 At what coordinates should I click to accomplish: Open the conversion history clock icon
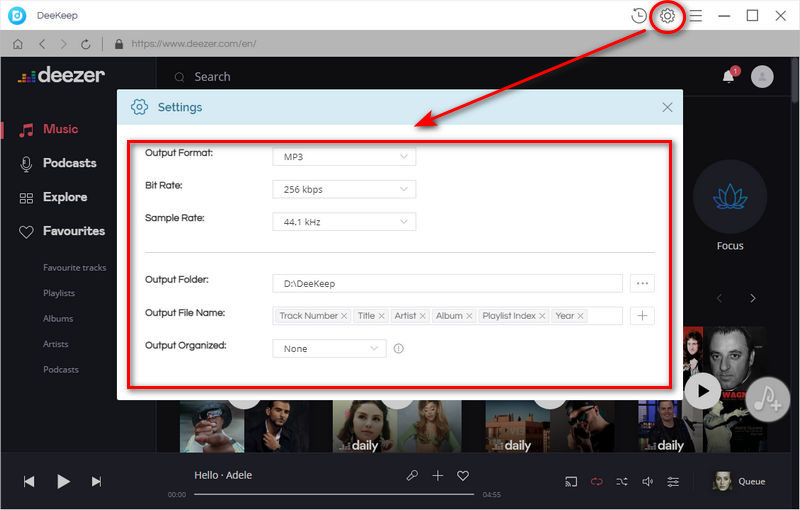point(638,16)
